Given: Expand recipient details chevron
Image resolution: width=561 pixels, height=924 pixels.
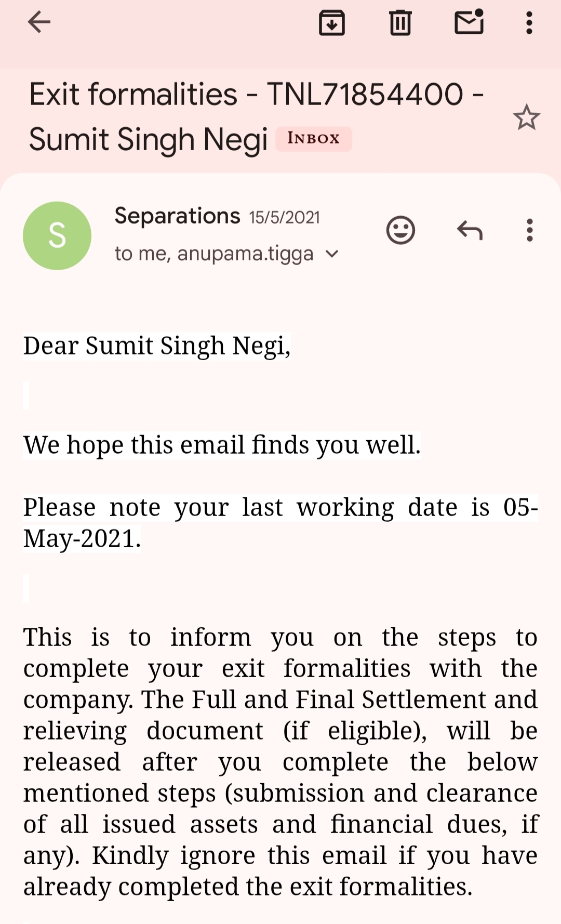Looking at the screenshot, I should click(x=332, y=254).
